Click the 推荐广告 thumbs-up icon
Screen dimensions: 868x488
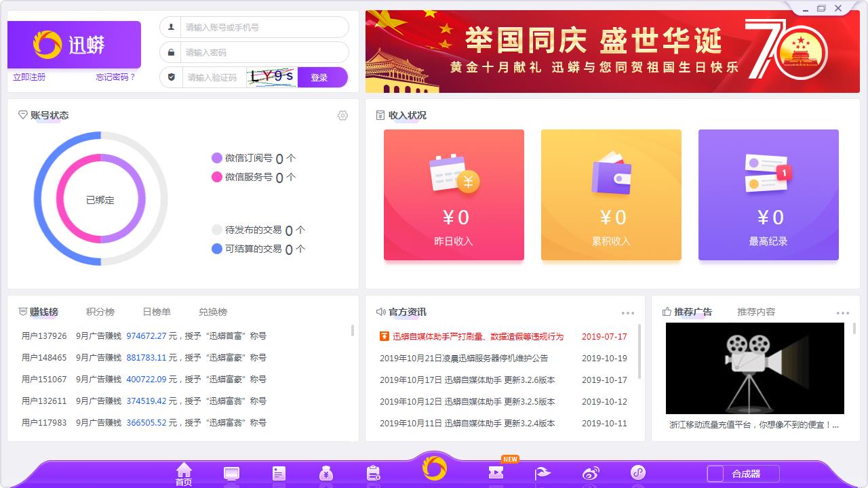(667, 312)
